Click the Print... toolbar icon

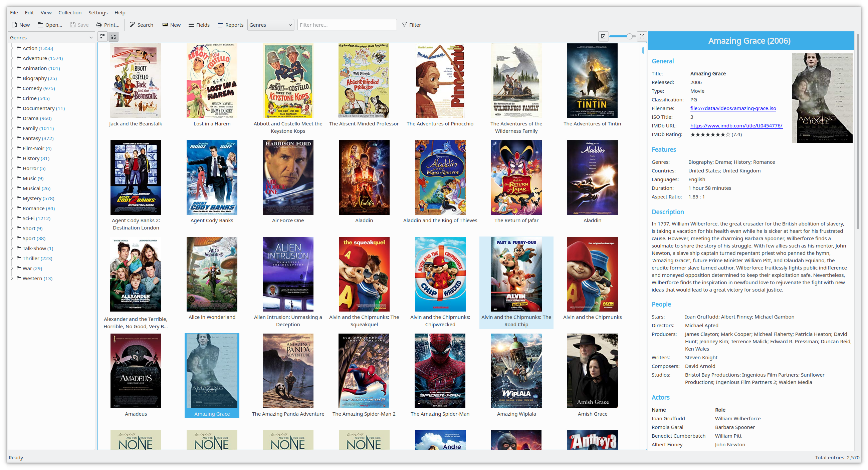coord(108,25)
